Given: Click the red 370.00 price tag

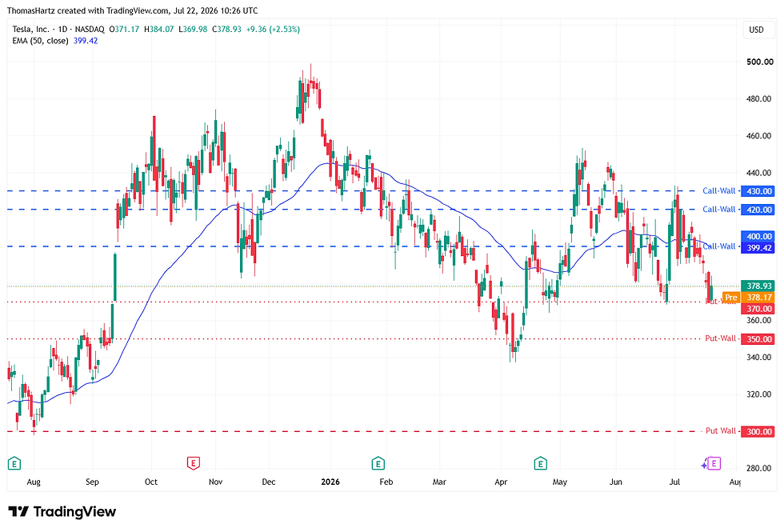Looking at the screenshot, I should point(758,309).
